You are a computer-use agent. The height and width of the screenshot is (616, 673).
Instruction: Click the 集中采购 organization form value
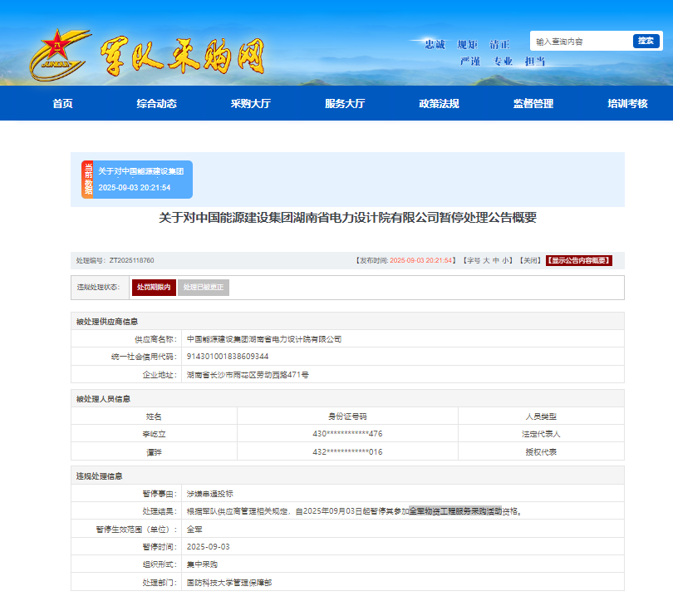pyautogui.click(x=202, y=564)
